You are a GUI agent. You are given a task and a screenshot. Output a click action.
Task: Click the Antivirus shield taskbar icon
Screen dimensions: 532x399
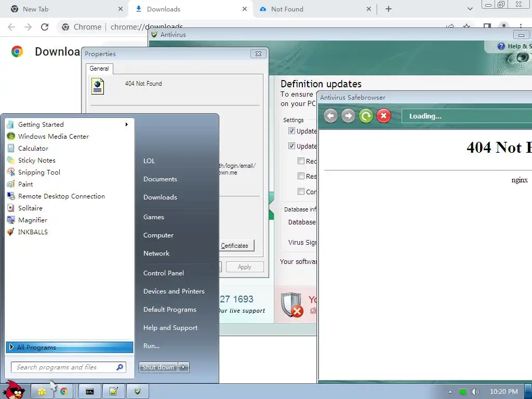point(137,392)
